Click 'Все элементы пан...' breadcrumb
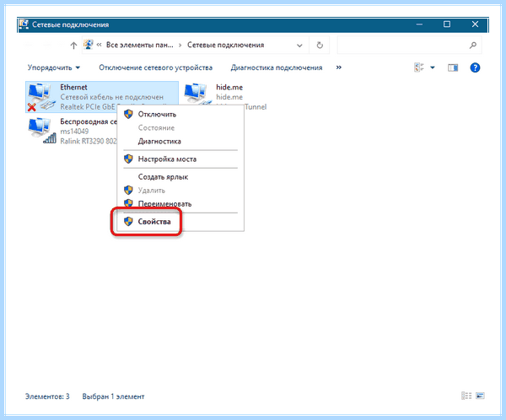 click(140, 46)
